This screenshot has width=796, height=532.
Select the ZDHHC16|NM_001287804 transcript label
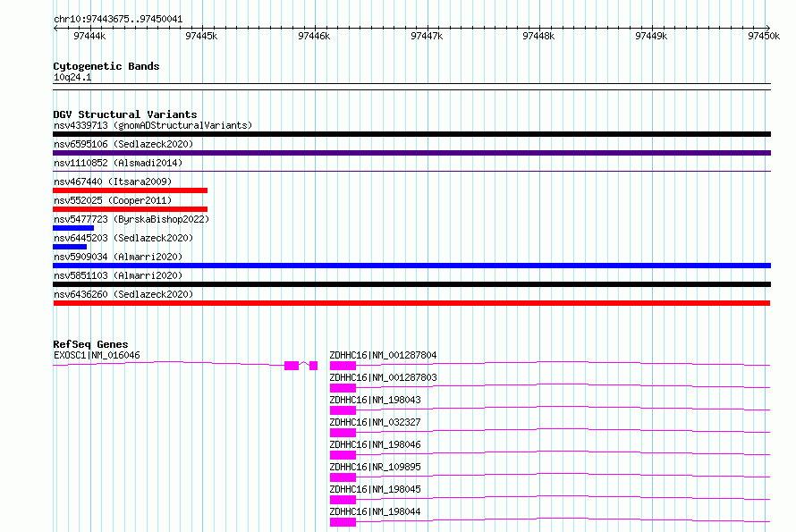pos(383,355)
